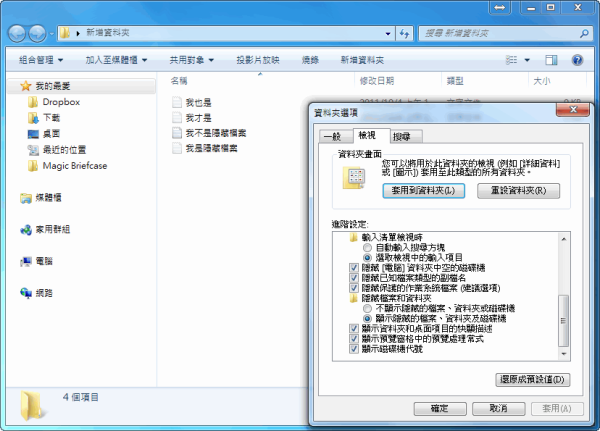
Task: Toggle 隱藏 [電腦] 資料夾中空的磁碟機 checkbox
Action: (x=354, y=268)
